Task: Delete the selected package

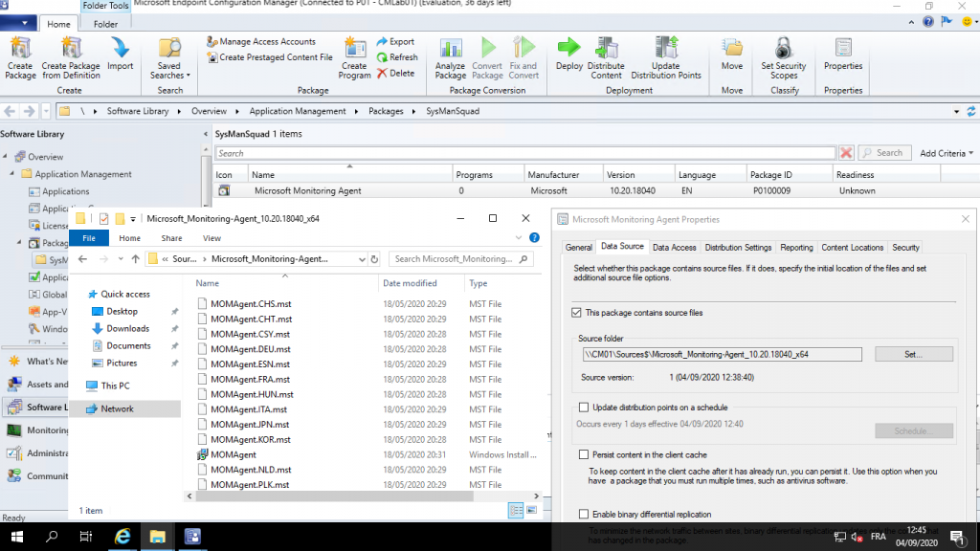Action: click(395, 73)
